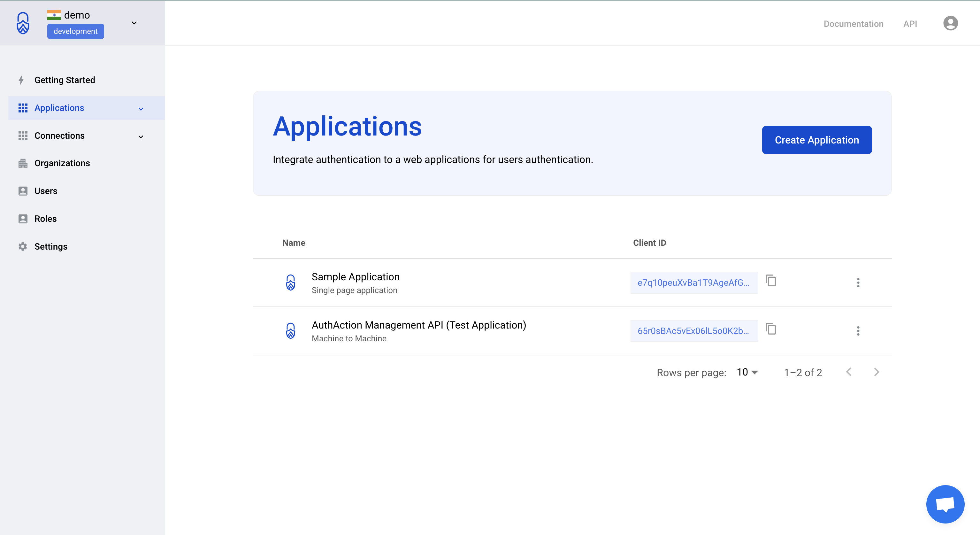Click the AuthAction shield logo
The height and width of the screenshot is (535, 980).
tap(23, 23)
